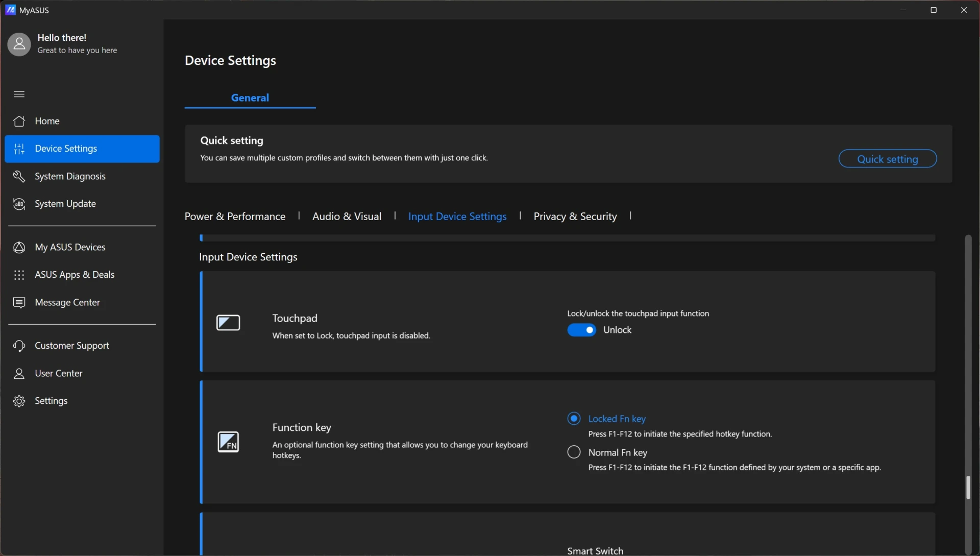Screen dimensions: 980x556
Task: Open ASUS Apps & Deals page
Action: [82, 275]
